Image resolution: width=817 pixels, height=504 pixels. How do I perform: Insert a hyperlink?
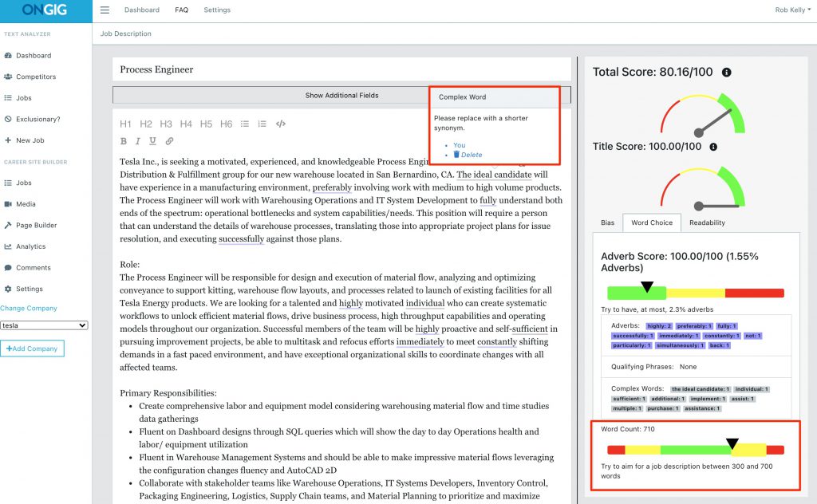[169, 141]
